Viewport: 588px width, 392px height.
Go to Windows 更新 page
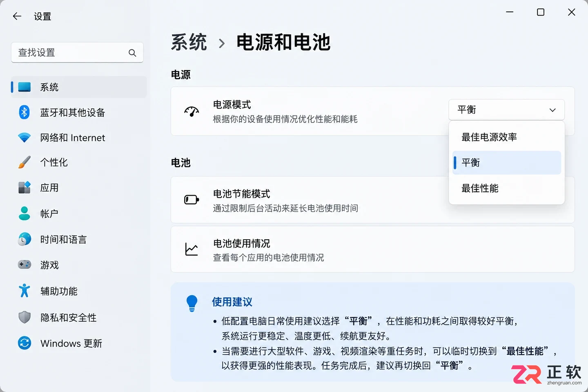(79, 343)
